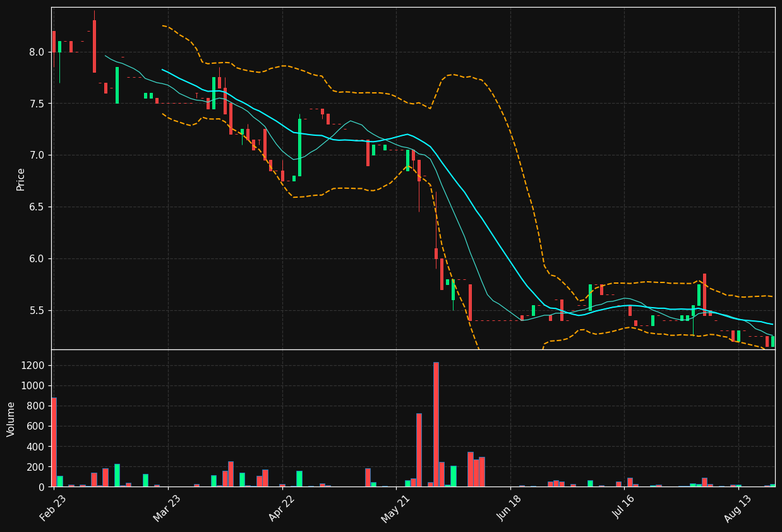Click the 'Price' axis title

21,179
